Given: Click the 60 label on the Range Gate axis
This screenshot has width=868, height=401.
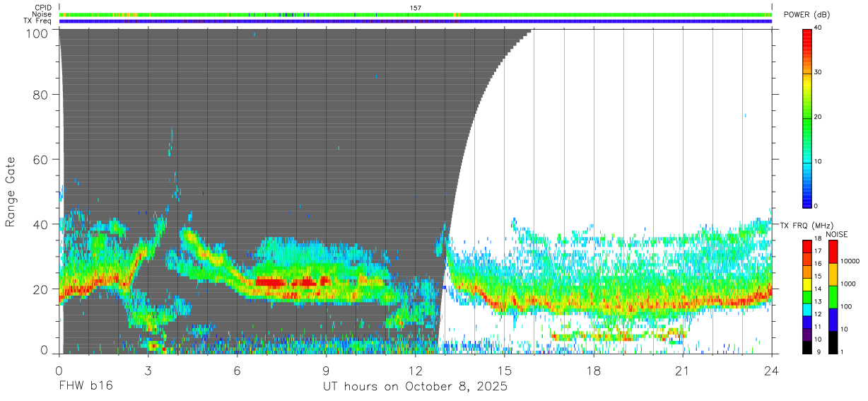Looking at the screenshot, I should (x=42, y=159).
